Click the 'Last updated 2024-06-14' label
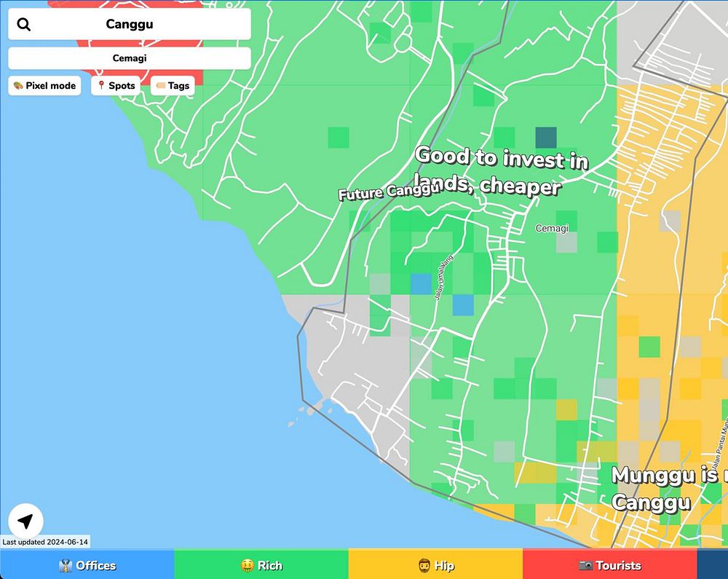This screenshot has width=728, height=579. pos(45,542)
